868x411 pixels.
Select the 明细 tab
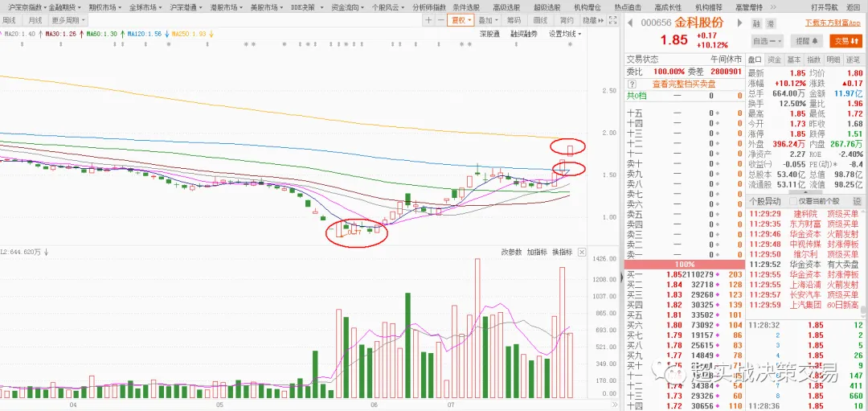833,60
